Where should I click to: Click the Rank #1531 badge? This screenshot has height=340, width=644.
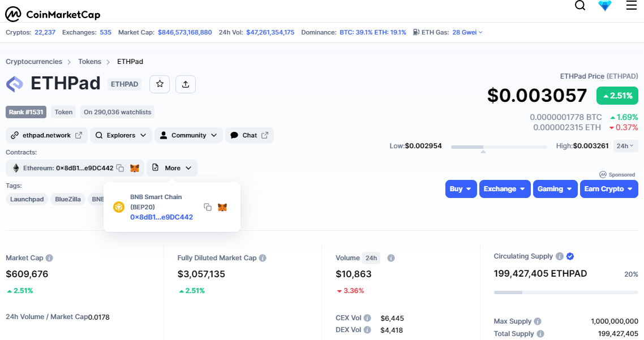[26, 112]
